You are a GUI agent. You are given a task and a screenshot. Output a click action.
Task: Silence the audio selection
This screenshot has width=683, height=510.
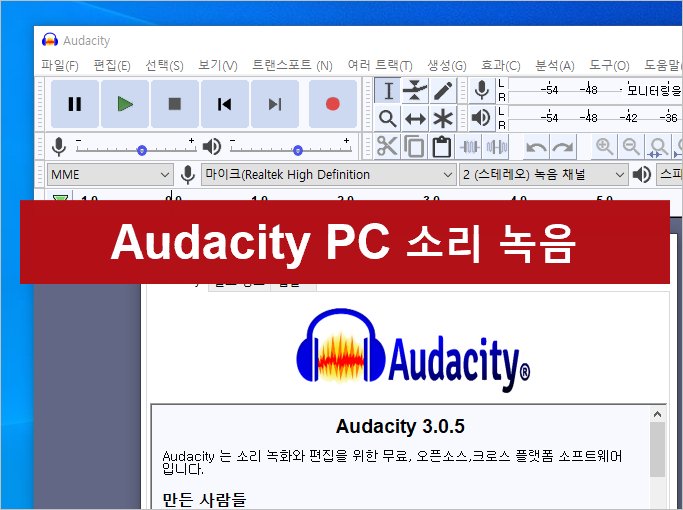pyautogui.click(x=497, y=147)
